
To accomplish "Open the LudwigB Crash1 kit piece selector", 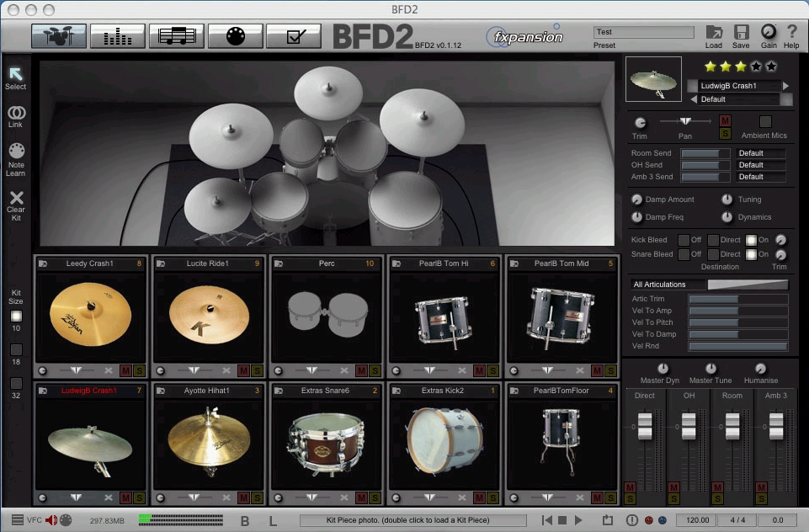I will coord(739,86).
